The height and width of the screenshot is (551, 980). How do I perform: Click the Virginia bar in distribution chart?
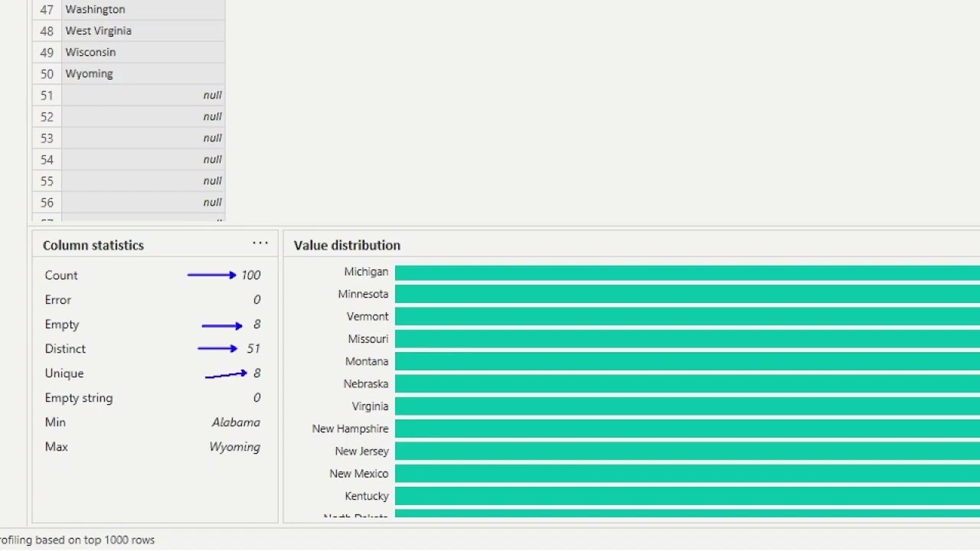click(x=688, y=406)
